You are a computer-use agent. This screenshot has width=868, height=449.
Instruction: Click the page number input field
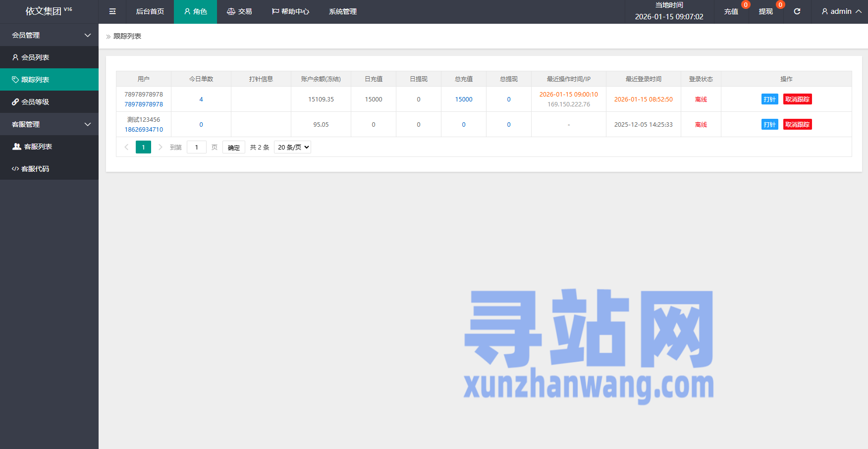tap(197, 147)
